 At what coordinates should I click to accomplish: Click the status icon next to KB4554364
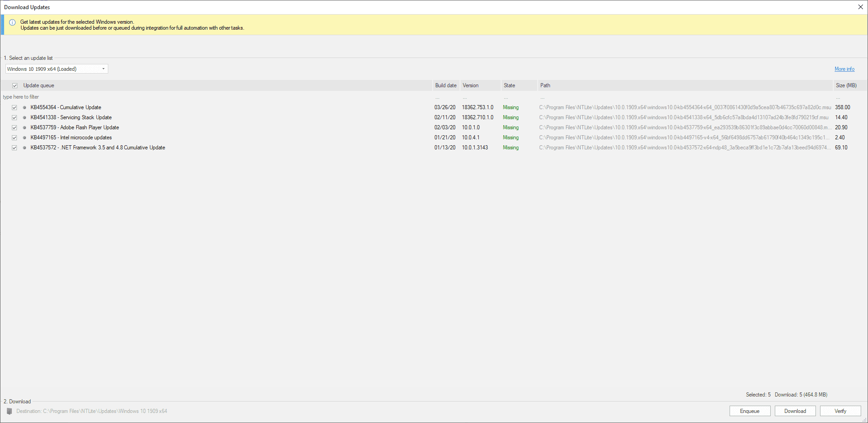point(24,107)
